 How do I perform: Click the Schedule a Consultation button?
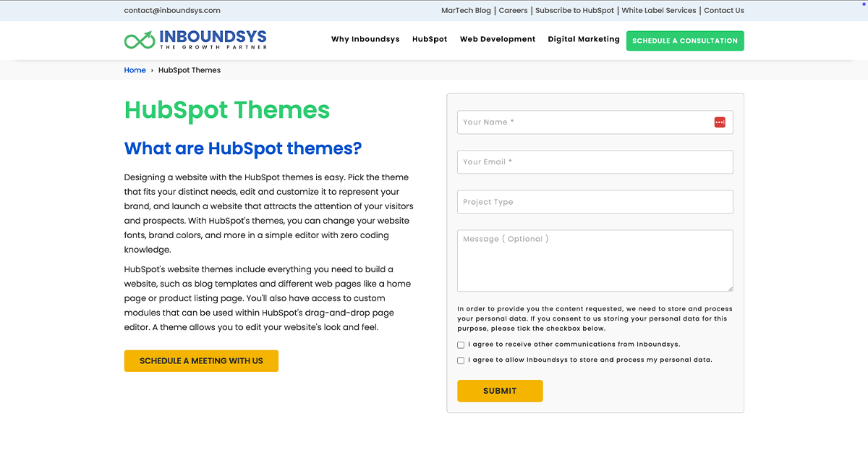tap(684, 41)
